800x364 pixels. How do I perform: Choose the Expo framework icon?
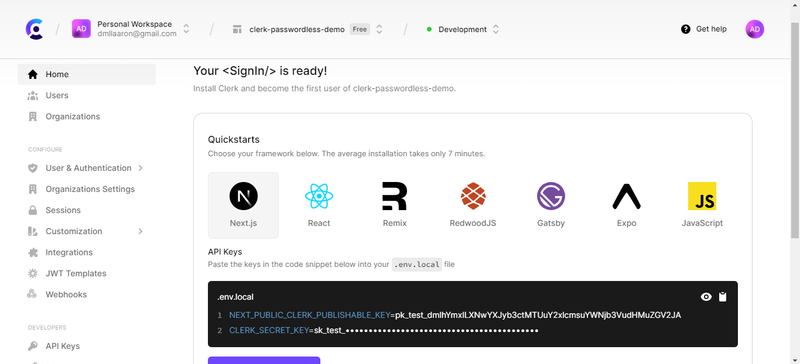tap(627, 197)
